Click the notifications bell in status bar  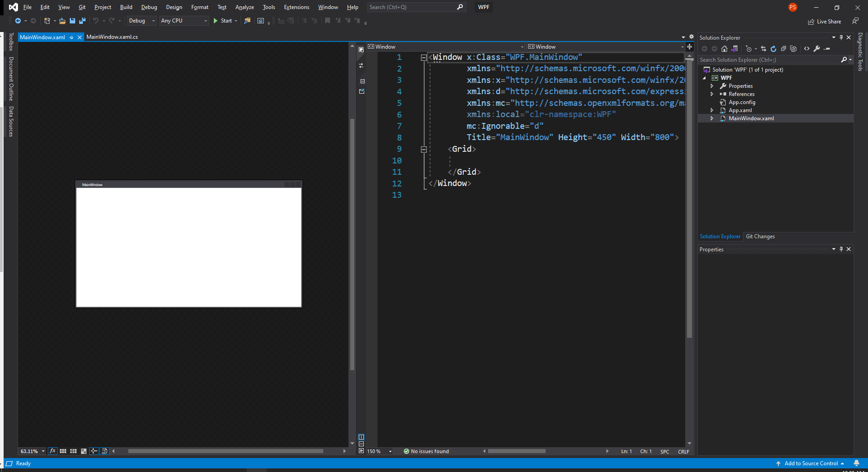point(857,463)
